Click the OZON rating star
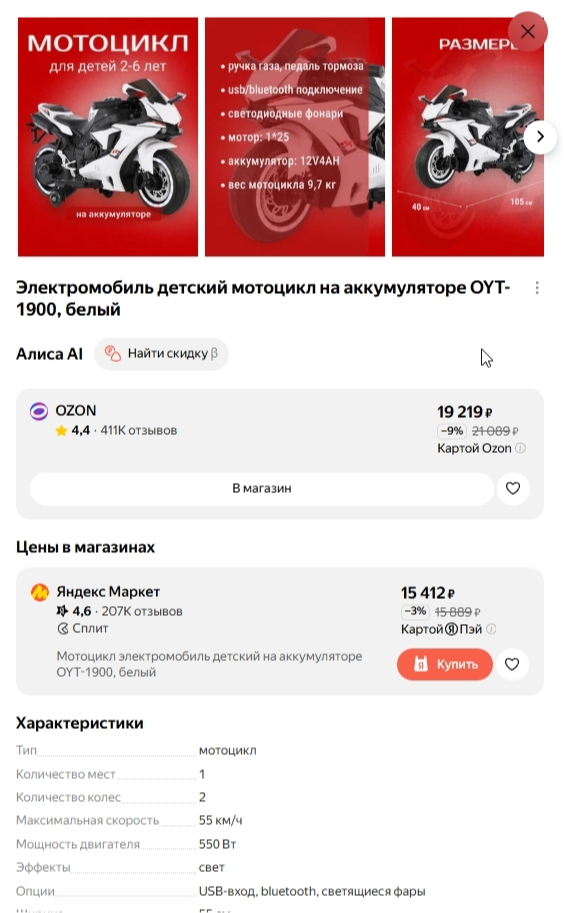 [x=61, y=431]
